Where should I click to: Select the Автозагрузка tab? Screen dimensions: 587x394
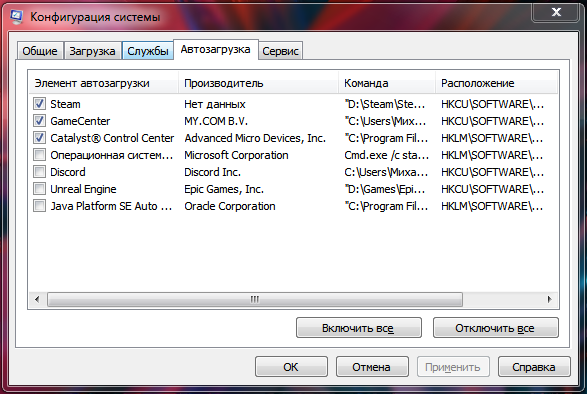[216, 49]
